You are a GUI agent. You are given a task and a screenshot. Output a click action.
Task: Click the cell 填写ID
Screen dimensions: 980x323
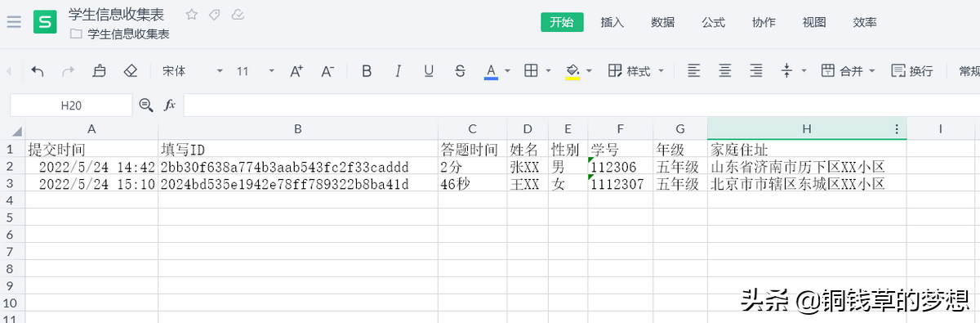[298, 150]
